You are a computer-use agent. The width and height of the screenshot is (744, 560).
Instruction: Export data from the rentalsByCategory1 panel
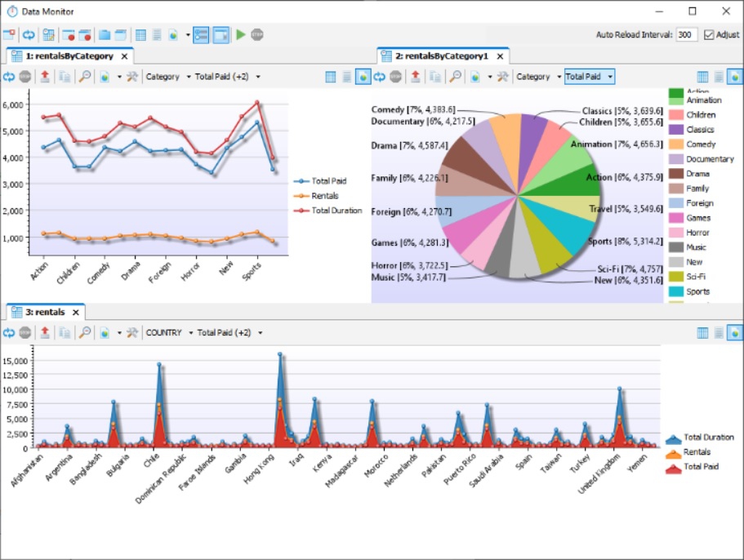415,77
